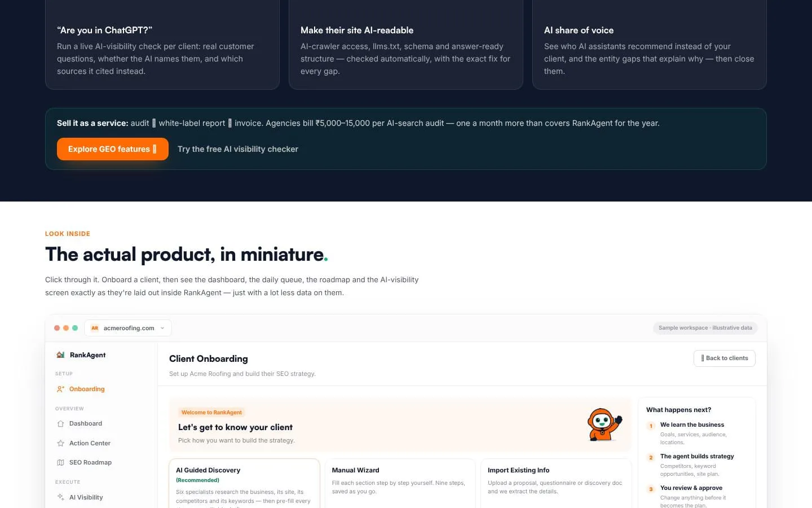Click step 1 number badge
This screenshot has height=508, width=812.
pos(651,426)
